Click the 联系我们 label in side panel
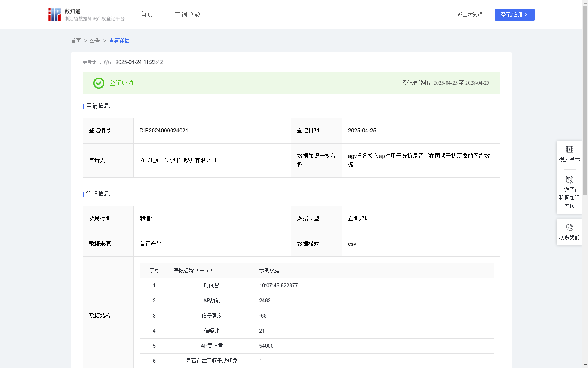 569,237
